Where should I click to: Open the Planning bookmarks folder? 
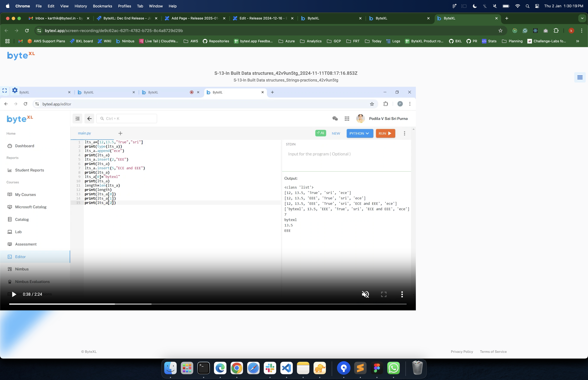pos(512,41)
